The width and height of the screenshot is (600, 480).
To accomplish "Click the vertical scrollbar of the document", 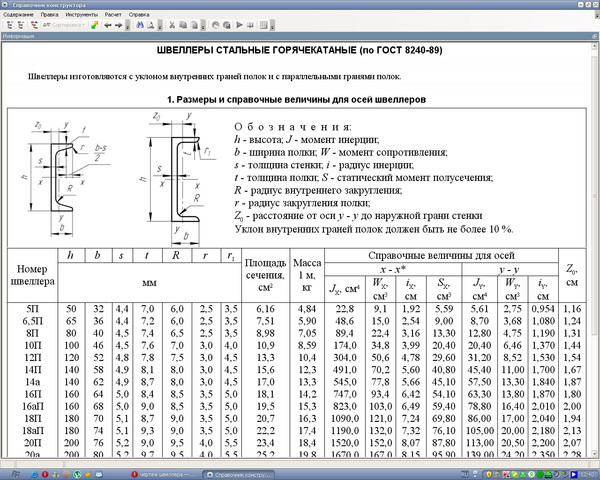I will pyautogui.click(x=593, y=250).
